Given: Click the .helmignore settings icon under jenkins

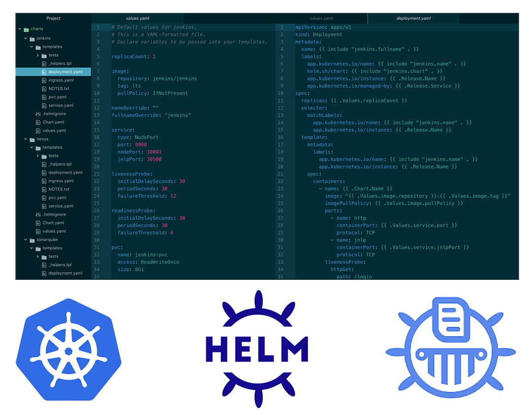Looking at the screenshot, I should (x=38, y=114).
